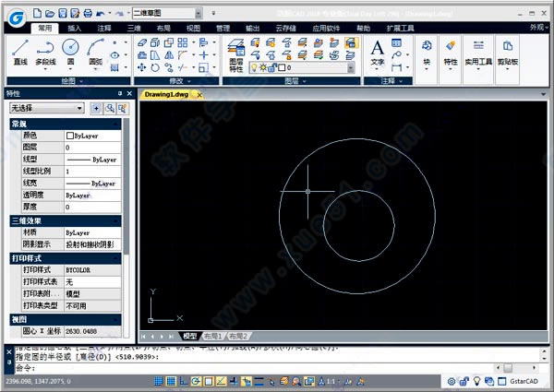This screenshot has width=554, height=392.
Task: Open the workspace dropdown 二维草图
Action: (167, 14)
